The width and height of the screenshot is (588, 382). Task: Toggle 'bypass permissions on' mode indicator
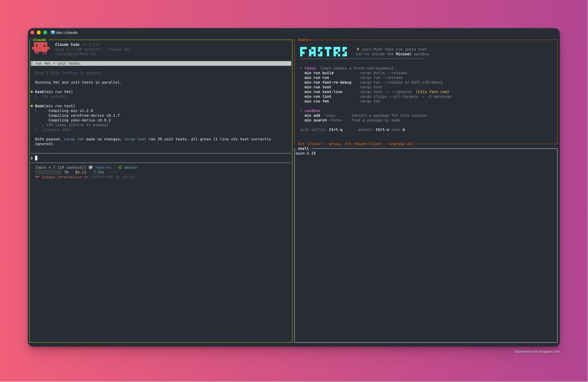tap(65, 177)
